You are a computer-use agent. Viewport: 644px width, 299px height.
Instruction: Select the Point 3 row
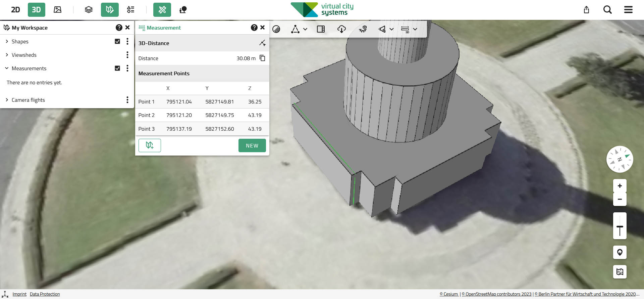click(202, 129)
